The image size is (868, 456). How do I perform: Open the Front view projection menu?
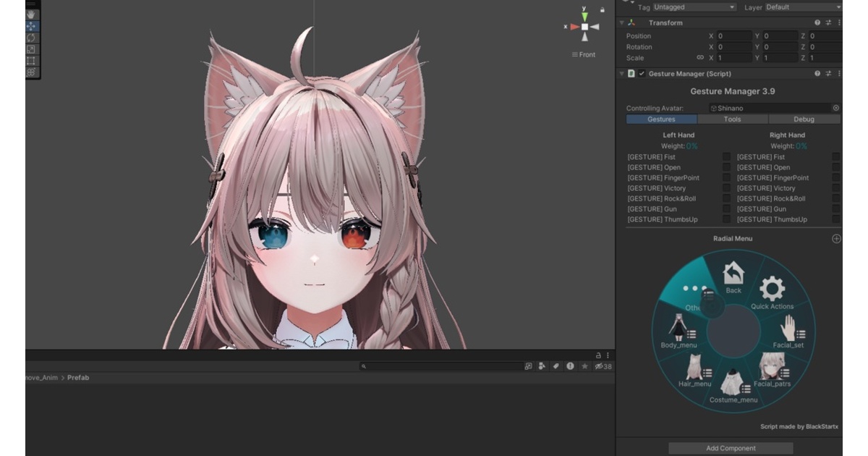(584, 54)
